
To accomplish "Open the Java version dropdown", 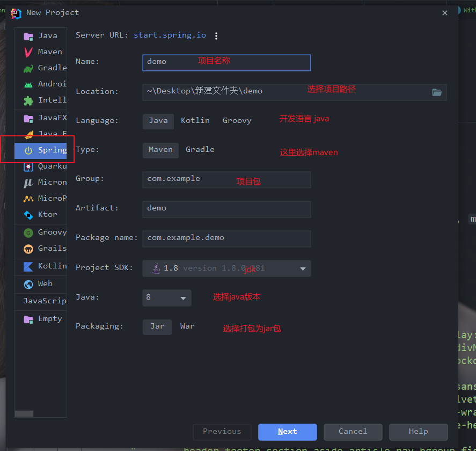I will coord(167,298).
